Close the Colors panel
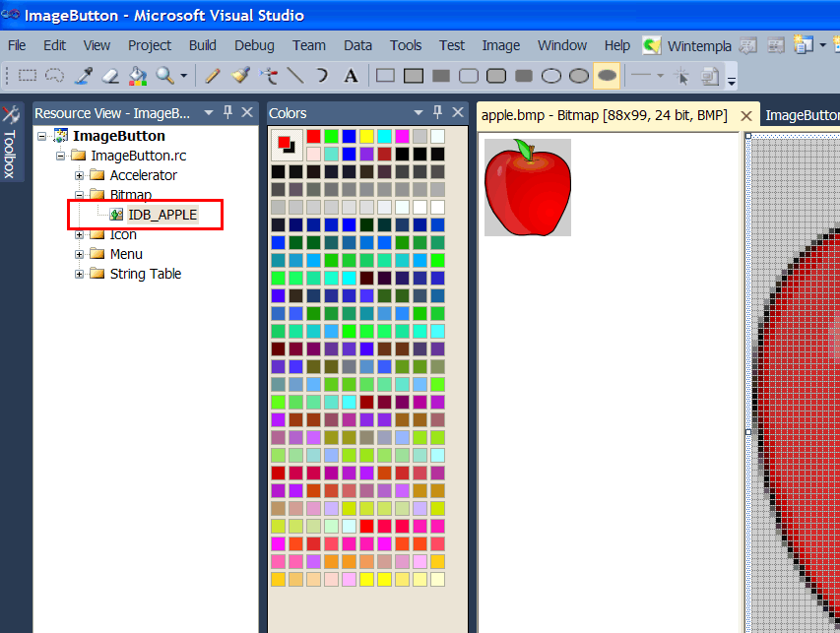Viewport: 840px width, 633px height. 458,112
